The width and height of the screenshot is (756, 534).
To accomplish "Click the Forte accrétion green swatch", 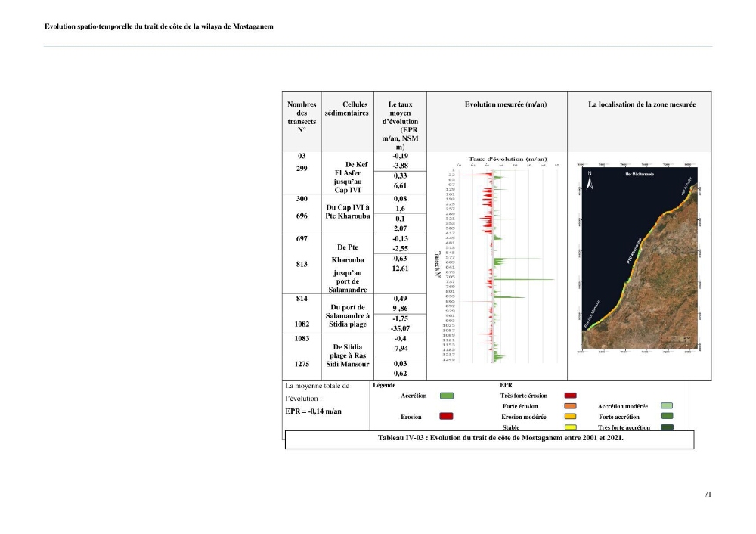I will 668,416.
